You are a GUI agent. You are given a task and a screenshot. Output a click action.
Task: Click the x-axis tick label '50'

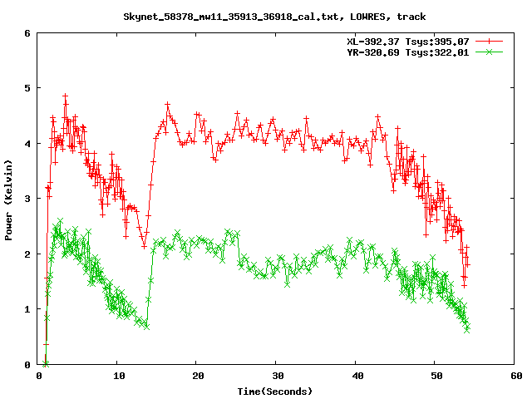[437, 376]
